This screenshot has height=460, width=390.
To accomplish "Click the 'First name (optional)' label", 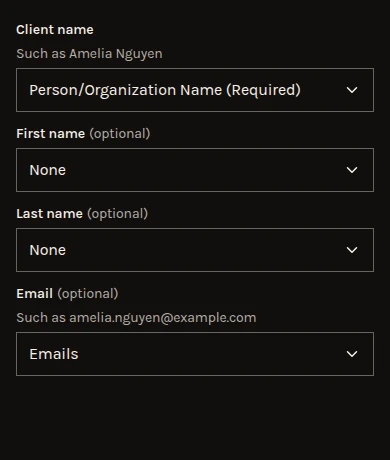I will click(x=83, y=134).
